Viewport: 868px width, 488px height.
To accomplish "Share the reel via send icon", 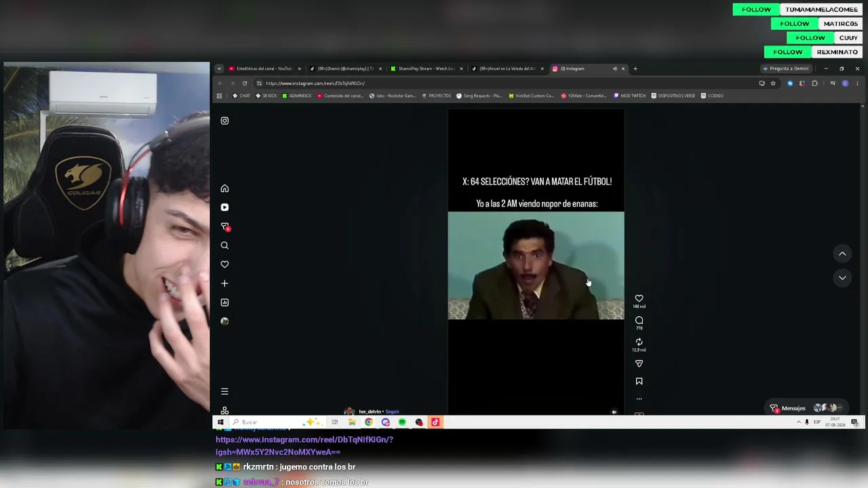I will click(x=639, y=364).
